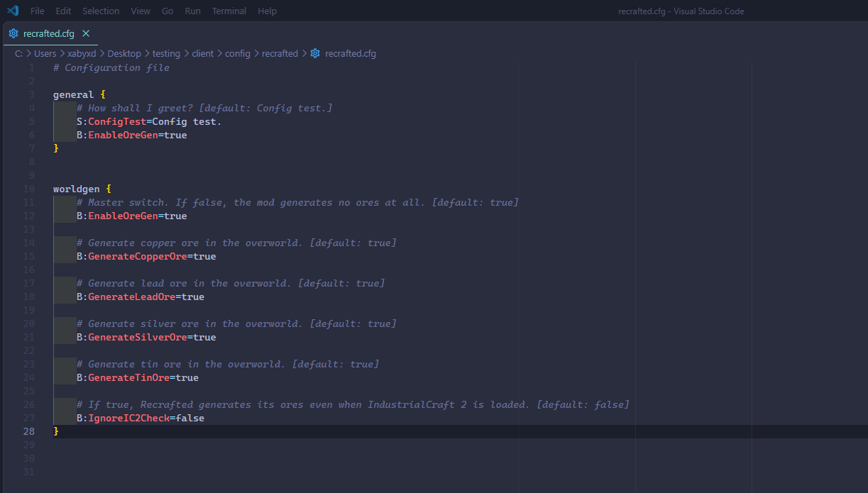
Task: Open the client breadcrumb segment
Action: coord(203,53)
